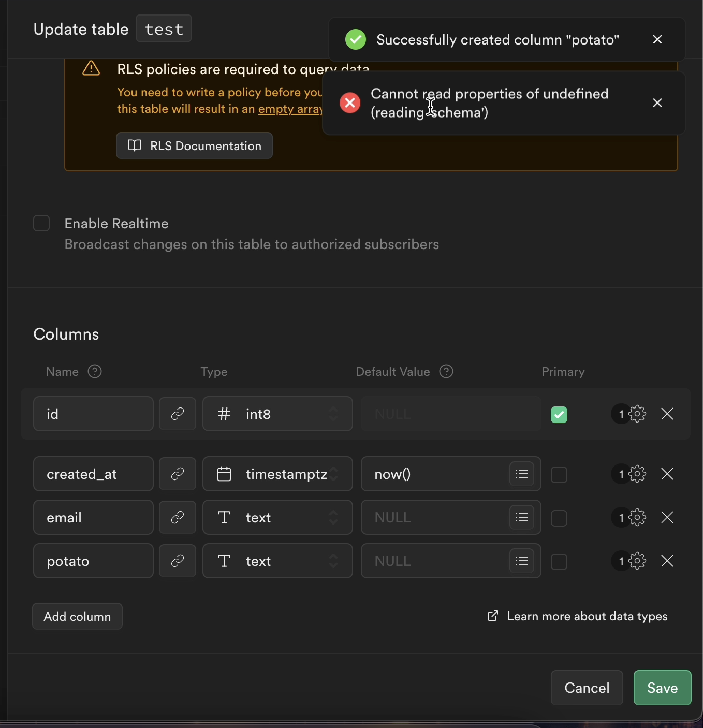Change the int8 type for id column
Image resolution: width=703 pixels, height=728 pixels.
[x=277, y=414]
